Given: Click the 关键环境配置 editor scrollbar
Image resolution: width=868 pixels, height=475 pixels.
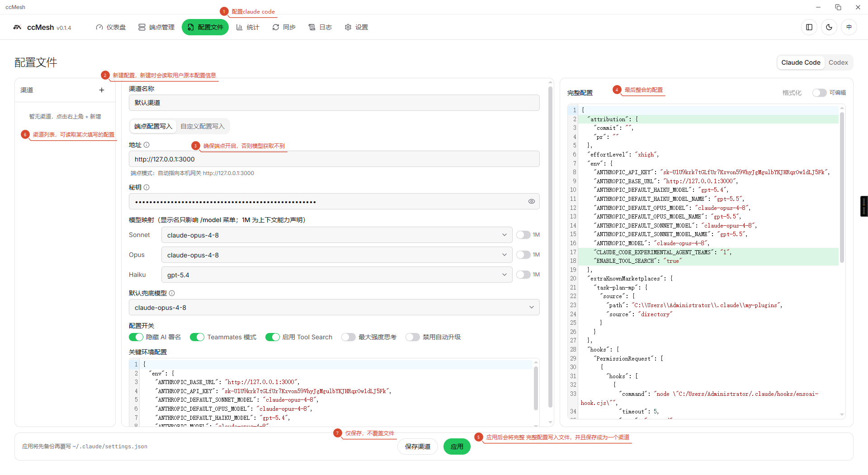Looking at the screenshot, I should coord(536,388).
